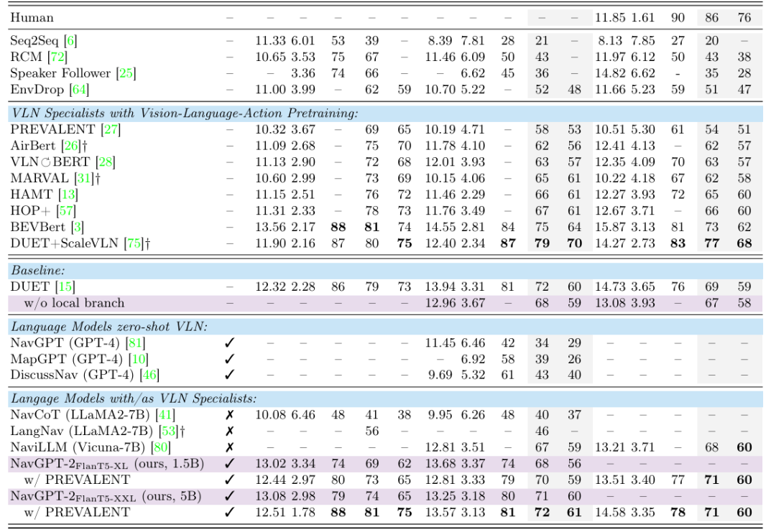776x532 pixels.
Task: Follow citation 75 for DUET+ScaleVLN
Action: tap(134, 244)
